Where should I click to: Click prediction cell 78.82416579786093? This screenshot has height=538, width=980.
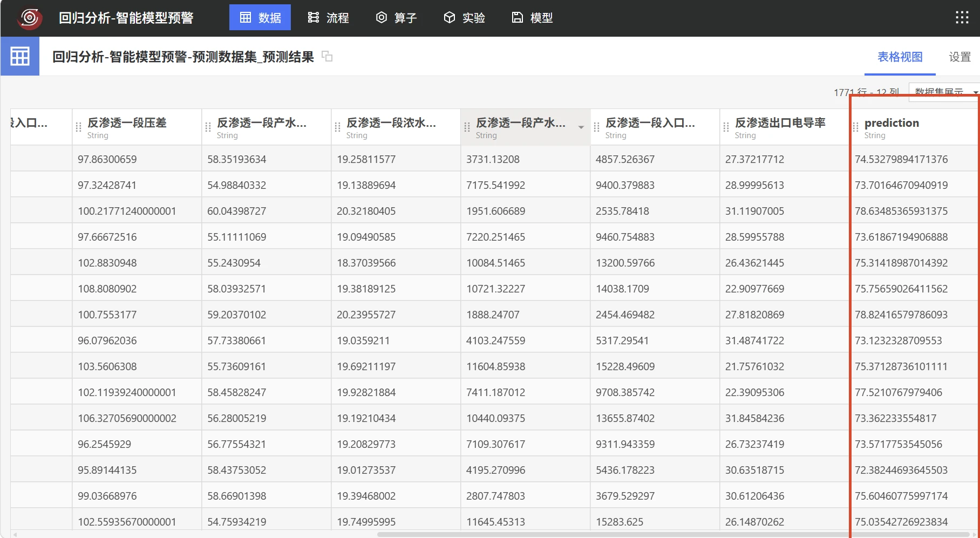coord(915,315)
